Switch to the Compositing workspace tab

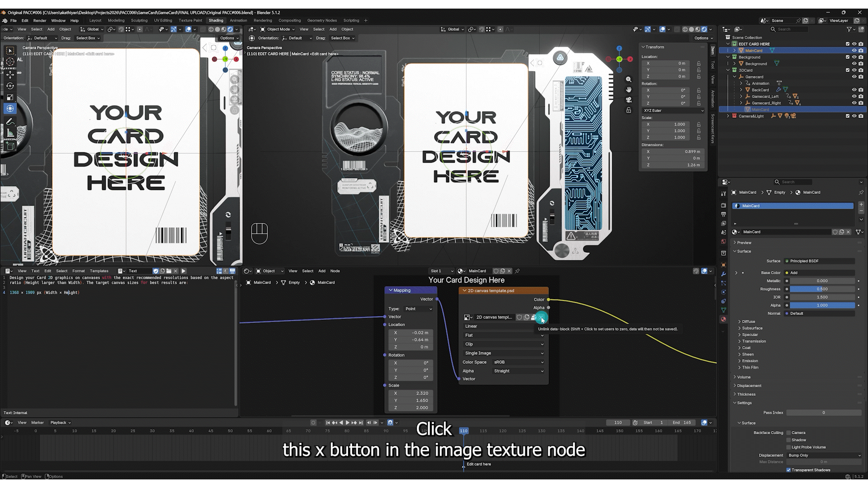click(289, 20)
